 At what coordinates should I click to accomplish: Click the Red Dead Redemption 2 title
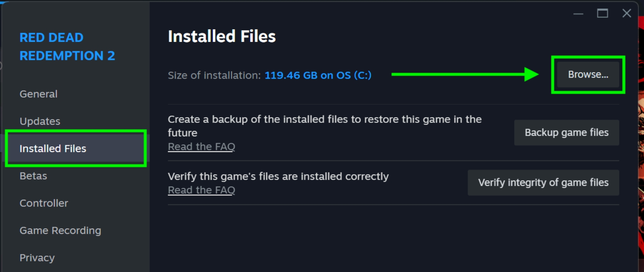pos(67,47)
